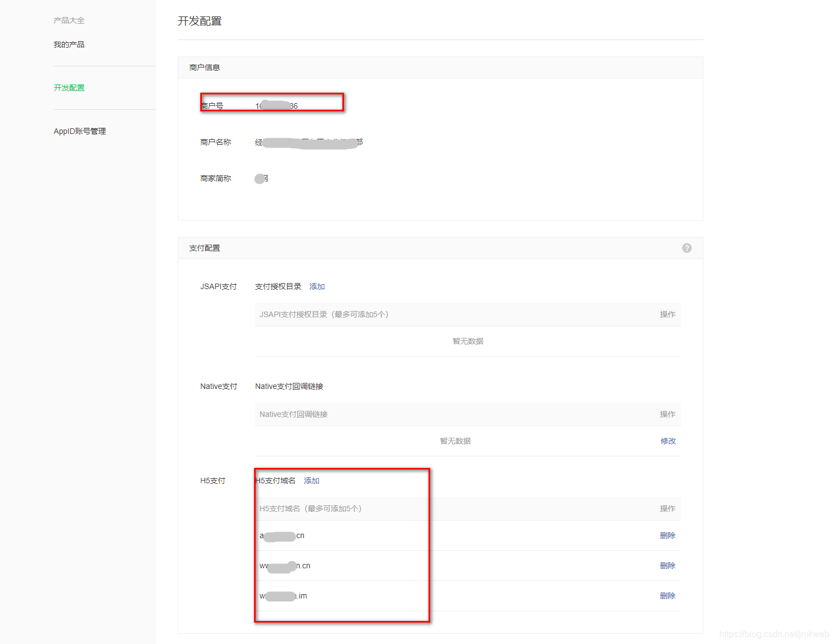Click the 支付授权目录 label
The width and height of the screenshot is (834, 644).
278,286
